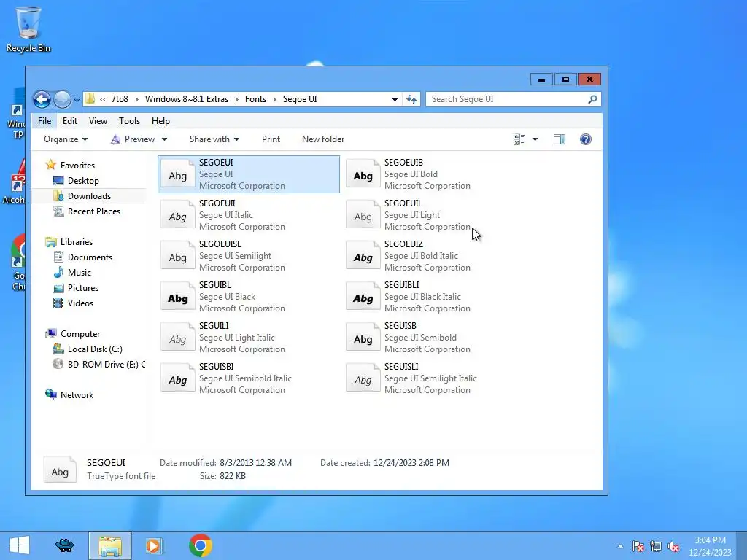
Task: Open the address bar history dropdown
Action: (x=395, y=99)
